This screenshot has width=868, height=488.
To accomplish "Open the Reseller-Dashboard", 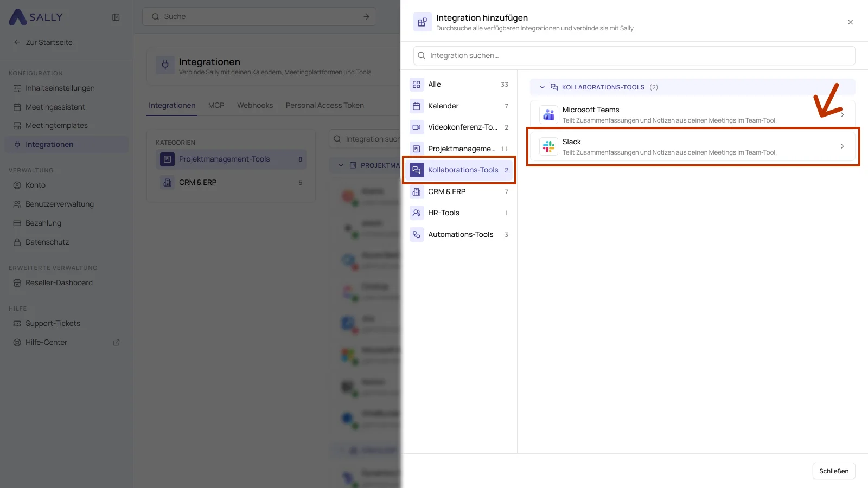I will click(66, 282).
